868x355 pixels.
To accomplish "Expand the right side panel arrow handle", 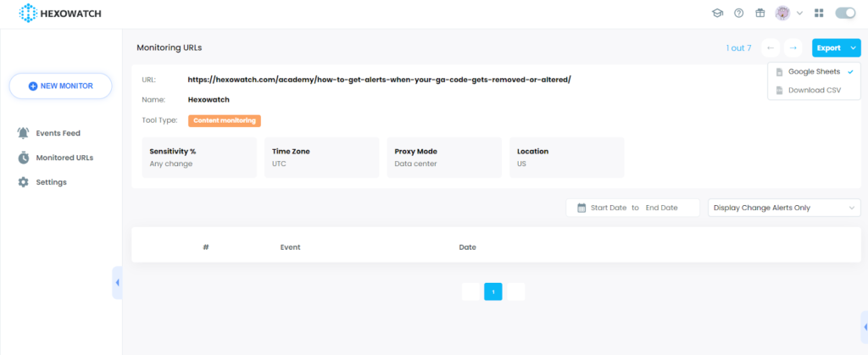I will (865, 327).
